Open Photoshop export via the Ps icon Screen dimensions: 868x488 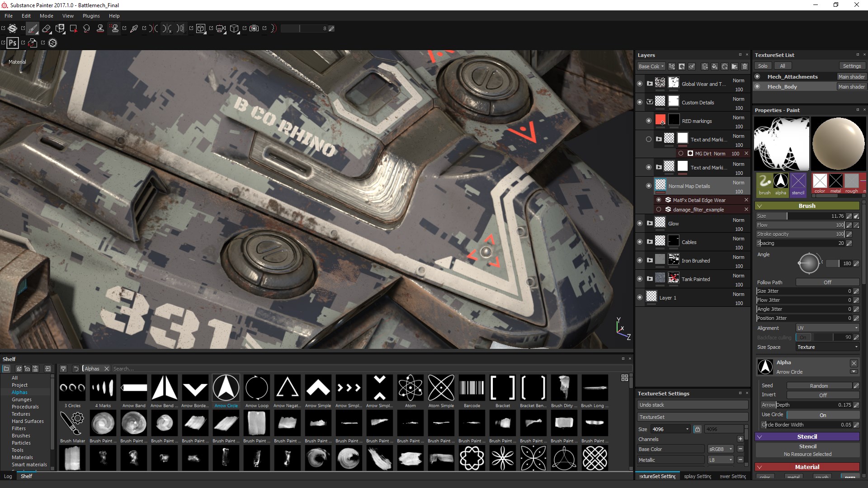pos(12,43)
